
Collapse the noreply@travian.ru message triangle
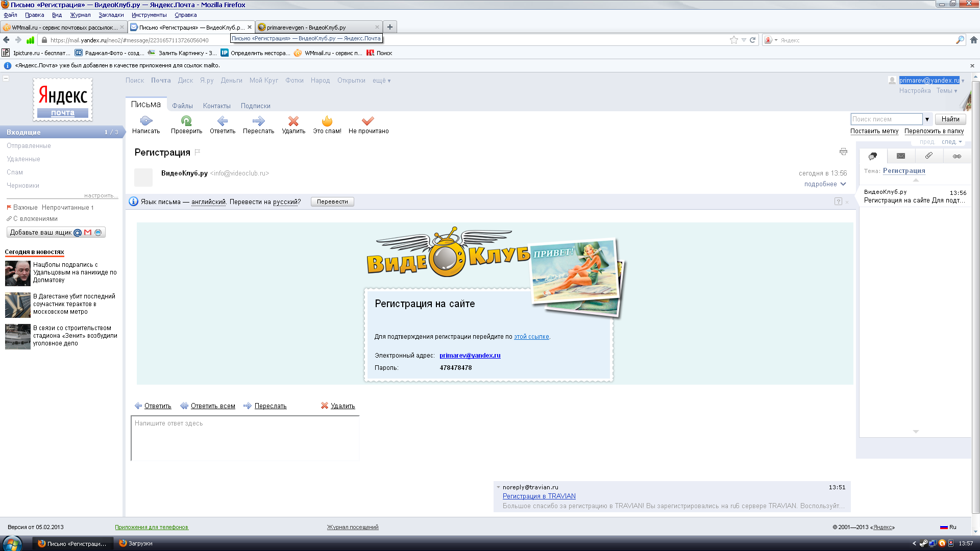pos(498,487)
